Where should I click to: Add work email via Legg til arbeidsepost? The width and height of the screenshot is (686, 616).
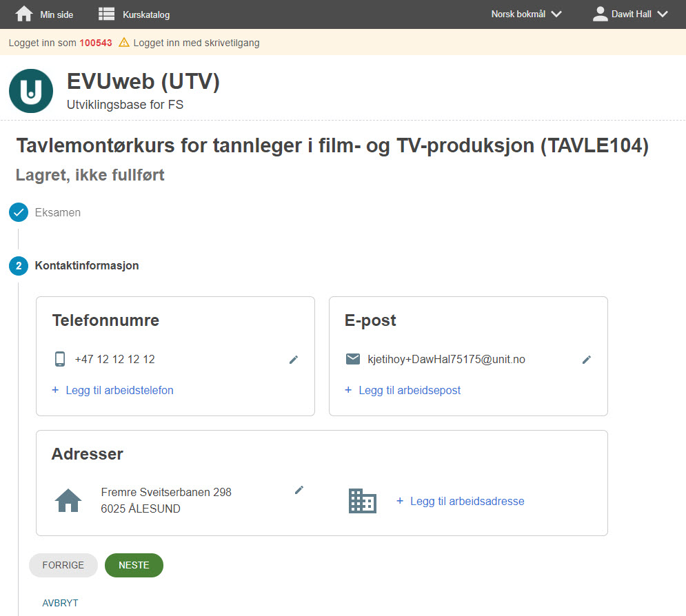(410, 390)
